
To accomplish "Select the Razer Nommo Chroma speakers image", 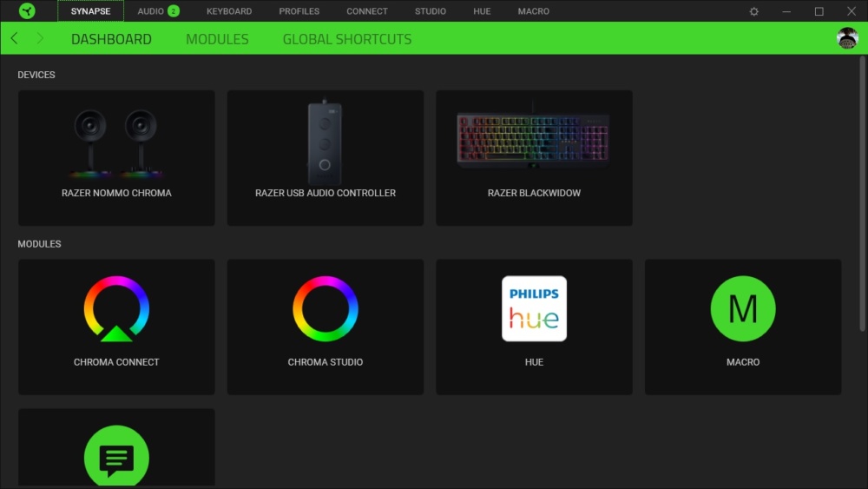I will (116, 143).
